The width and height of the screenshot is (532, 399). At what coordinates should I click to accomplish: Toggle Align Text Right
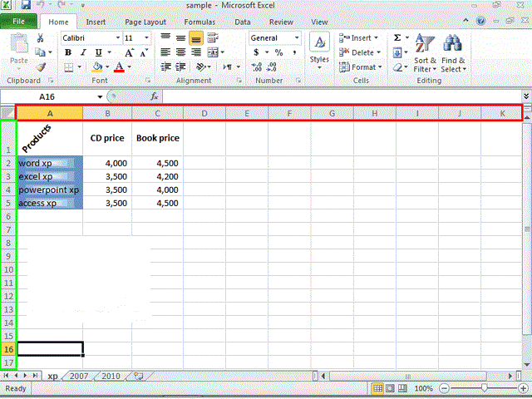(196, 52)
